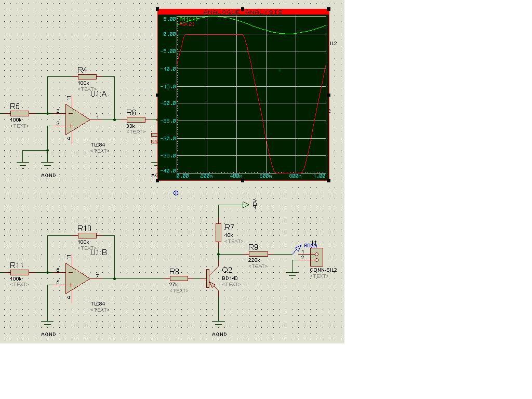Select resistor R4 in U1:A feedback
This screenshot has height=399, width=532.
point(87,77)
